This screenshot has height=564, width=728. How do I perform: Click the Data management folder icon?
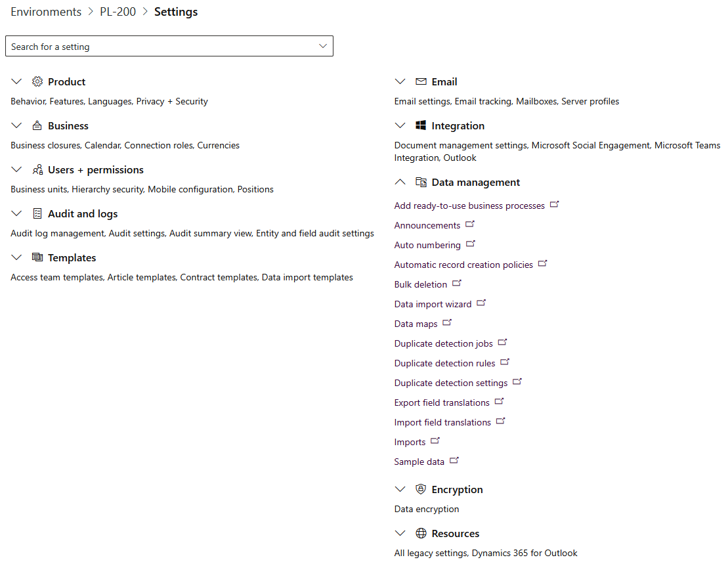(421, 182)
